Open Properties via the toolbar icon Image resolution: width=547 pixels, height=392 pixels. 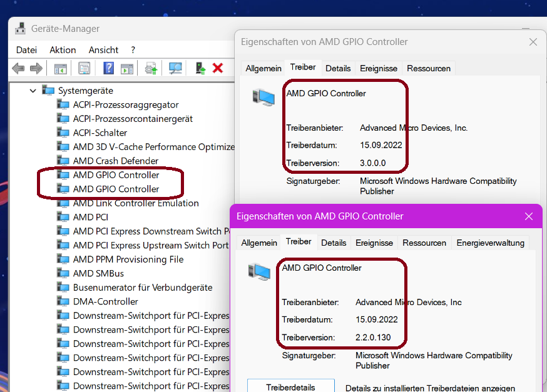pyautogui.click(x=84, y=68)
